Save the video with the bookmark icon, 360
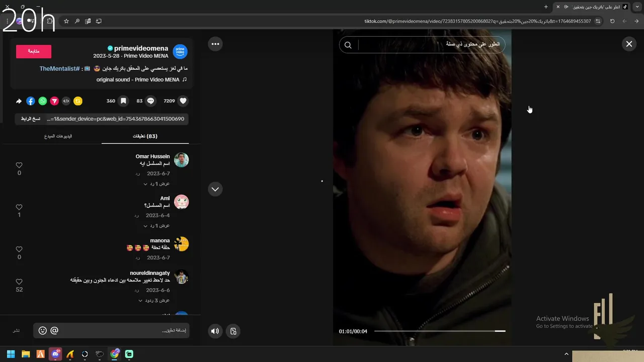Image resolution: width=644 pixels, height=362 pixels. point(123,101)
